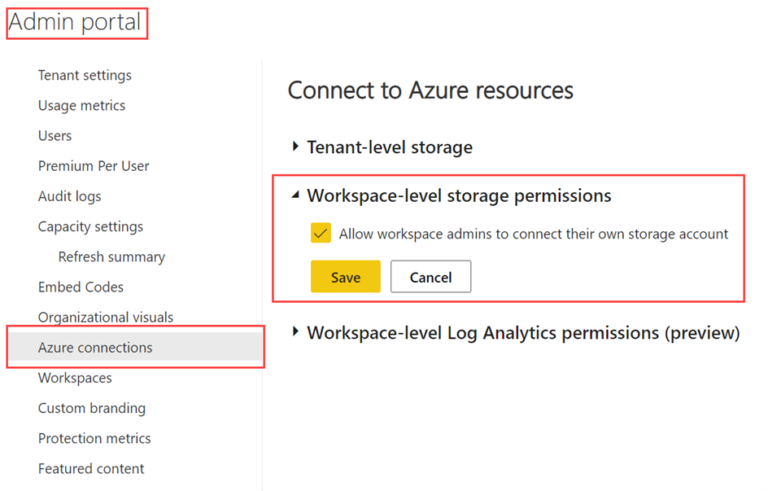Click the Admin portal title
768x491 pixels.
coord(75,23)
